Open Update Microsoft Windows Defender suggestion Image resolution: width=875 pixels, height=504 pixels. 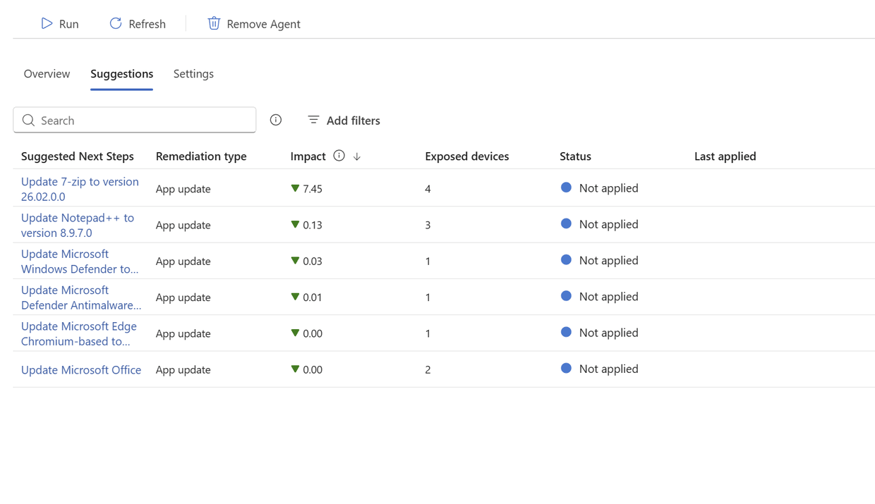point(80,261)
